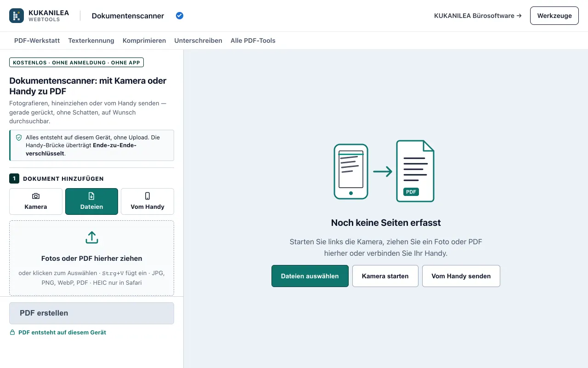Open the Texterkennung menu item

tap(91, 40)
